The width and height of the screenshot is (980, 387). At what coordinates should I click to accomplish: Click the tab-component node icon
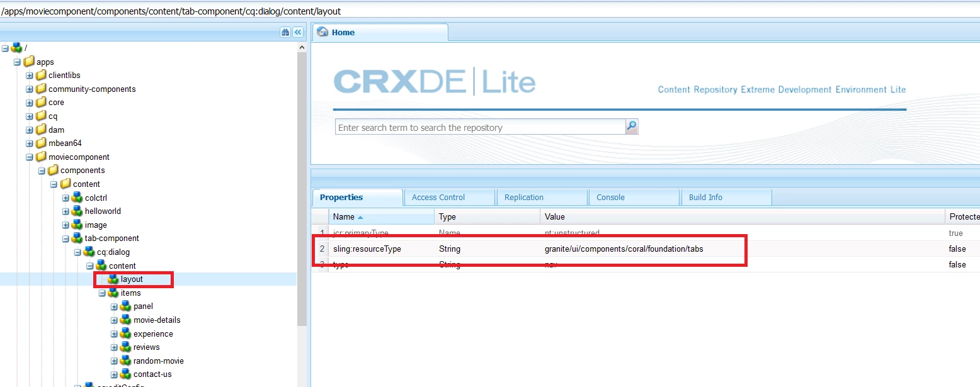pos(77,238)
